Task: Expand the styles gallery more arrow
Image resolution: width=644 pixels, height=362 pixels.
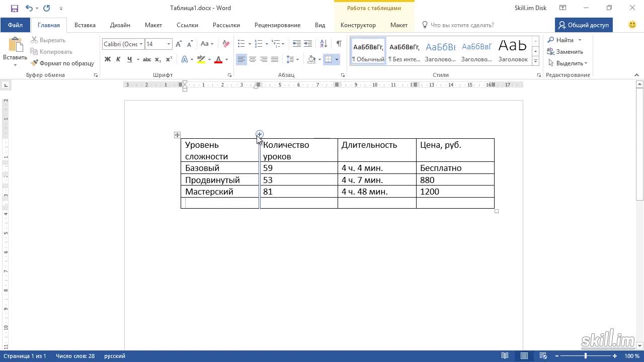Action: [535, 61]
